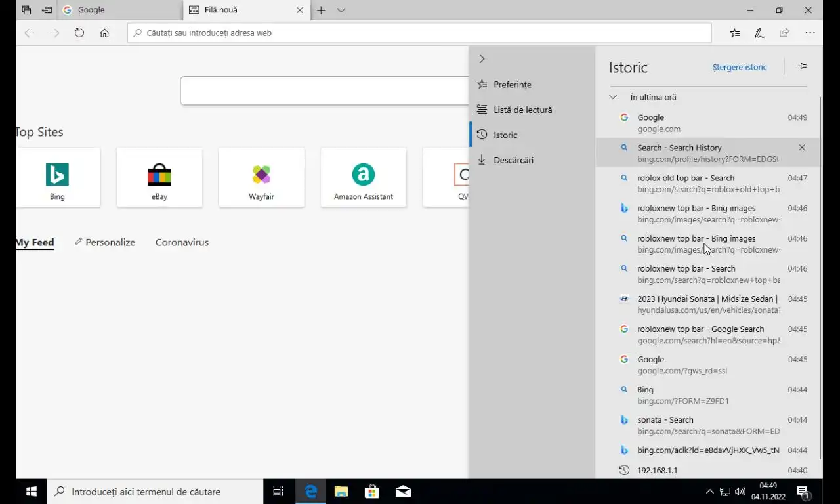Open the Wayfair top site tile
This screenshot has height=504, width=840.
pos(261,177)
